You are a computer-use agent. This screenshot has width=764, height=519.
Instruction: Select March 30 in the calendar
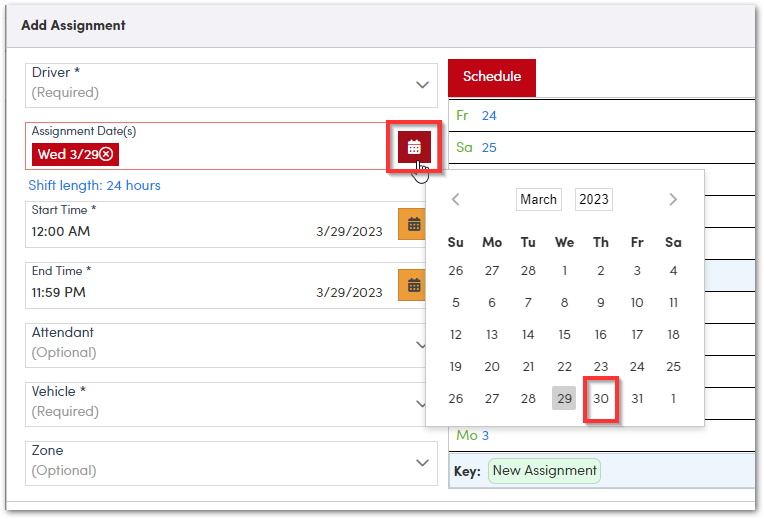[x=601, y=398]
